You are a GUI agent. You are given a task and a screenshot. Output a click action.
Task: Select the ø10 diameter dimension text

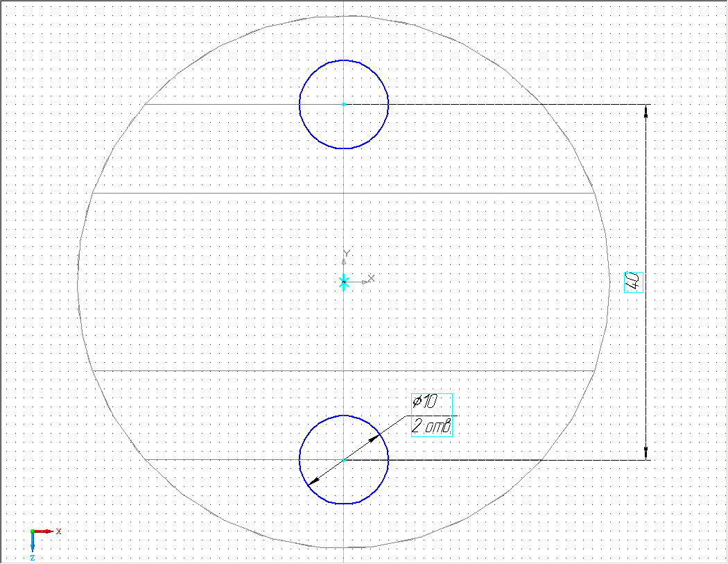426,402
